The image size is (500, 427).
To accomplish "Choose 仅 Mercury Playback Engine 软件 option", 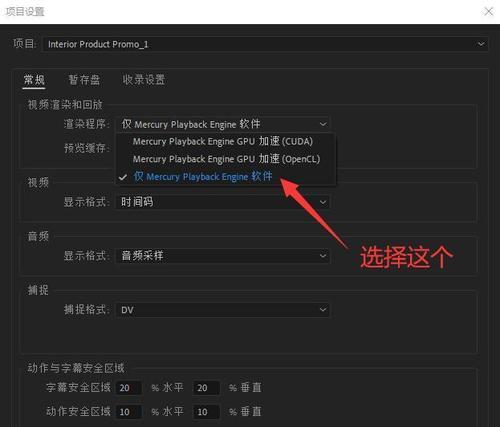I will (203, 176).
